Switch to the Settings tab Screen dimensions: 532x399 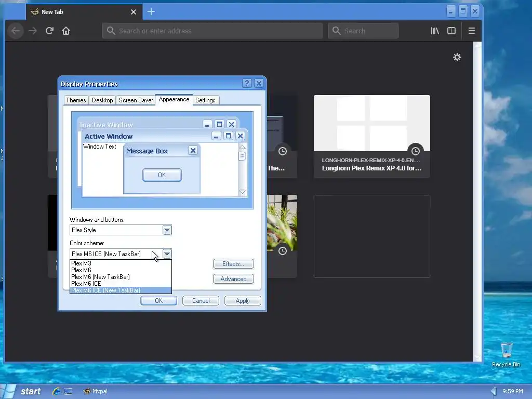pos(205,100)
